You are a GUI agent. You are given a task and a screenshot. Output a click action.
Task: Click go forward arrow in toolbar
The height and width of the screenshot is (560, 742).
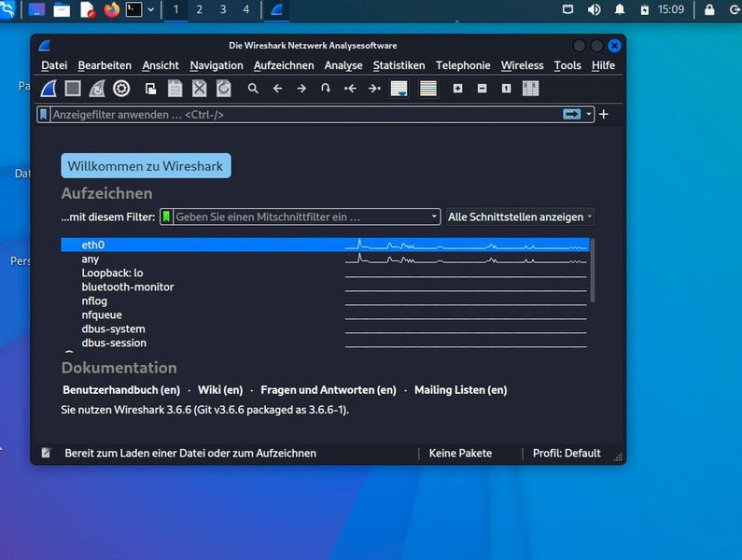[x=301, y=89]
